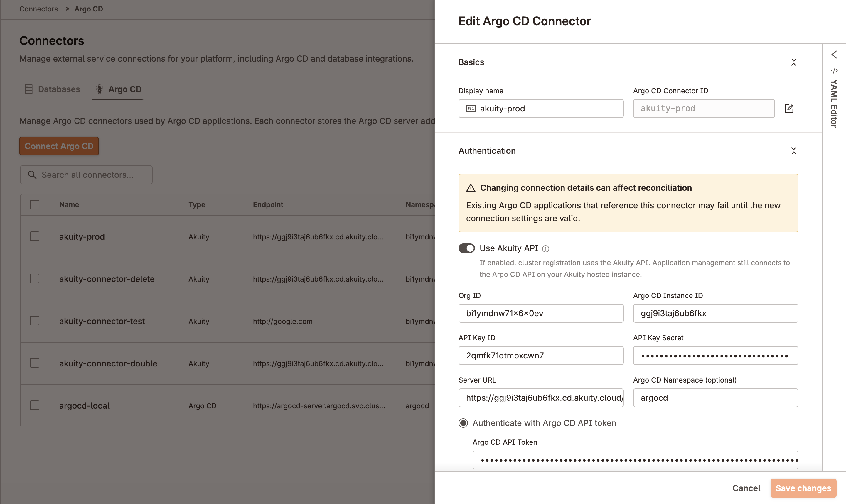
Task: Click the http://google.com endpoint cell
Action: pyautogui.click(x=282, y=321)
